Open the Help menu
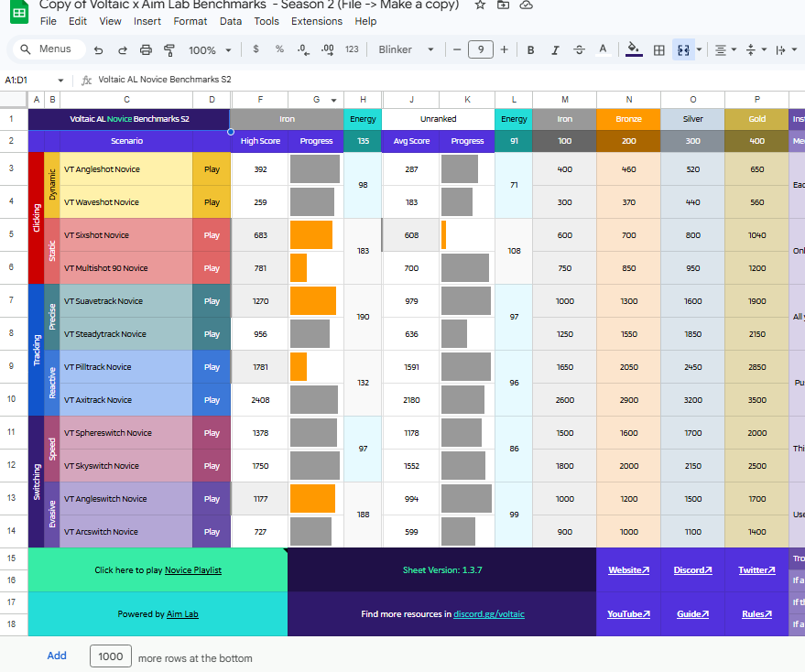The height and width of the screenshot is (672, 805). (x=365, y=21)
